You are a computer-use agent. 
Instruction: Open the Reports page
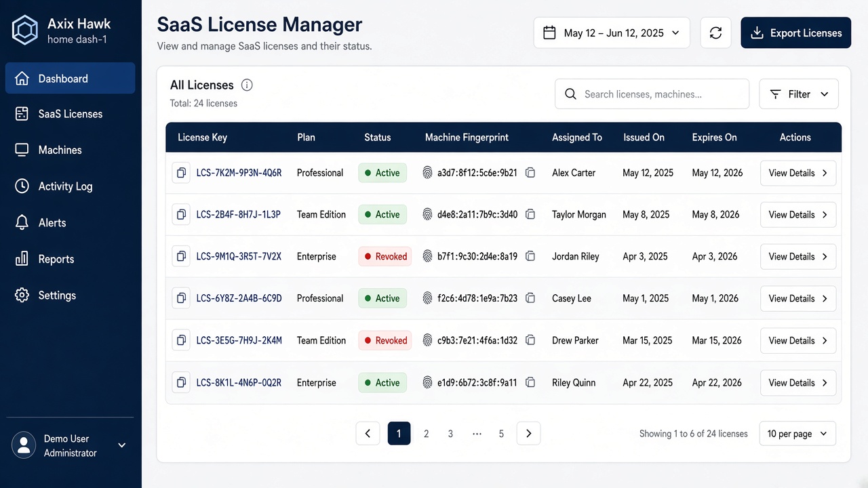[x=71, y=259]
